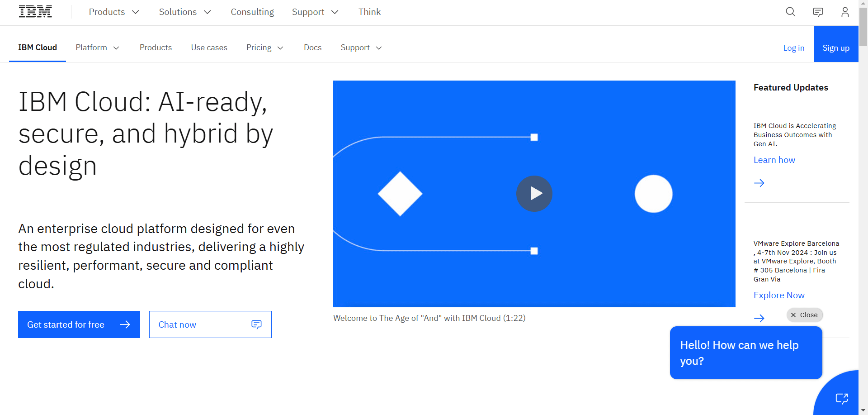Click the Featured Updates heading
The width and height of the screenshot is (868, 415).
point(791,87)
